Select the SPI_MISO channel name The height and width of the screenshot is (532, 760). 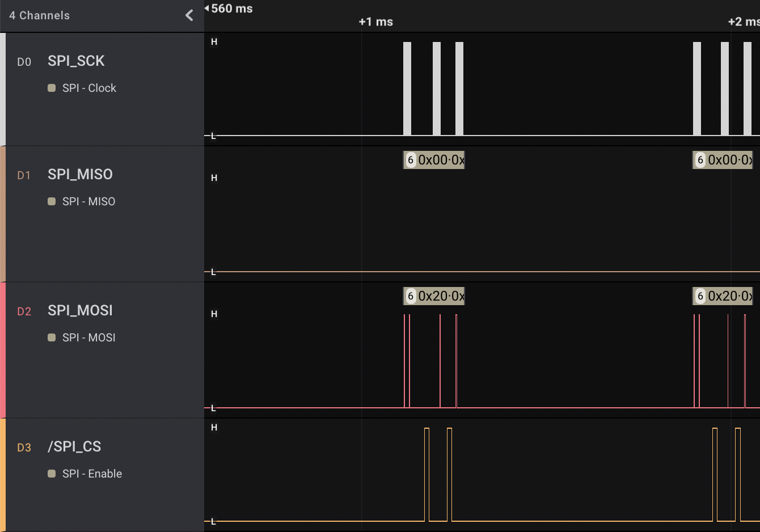point(80,174)
